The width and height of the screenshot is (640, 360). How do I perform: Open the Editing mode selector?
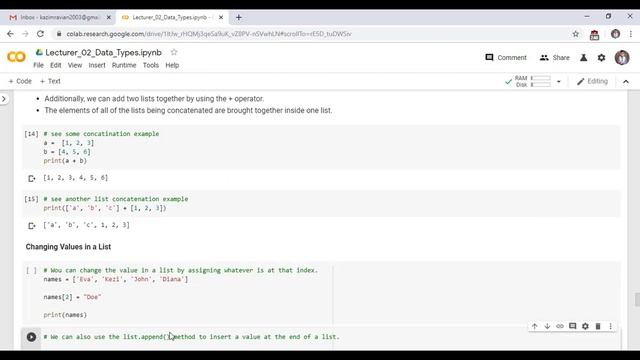coord(592,81)
